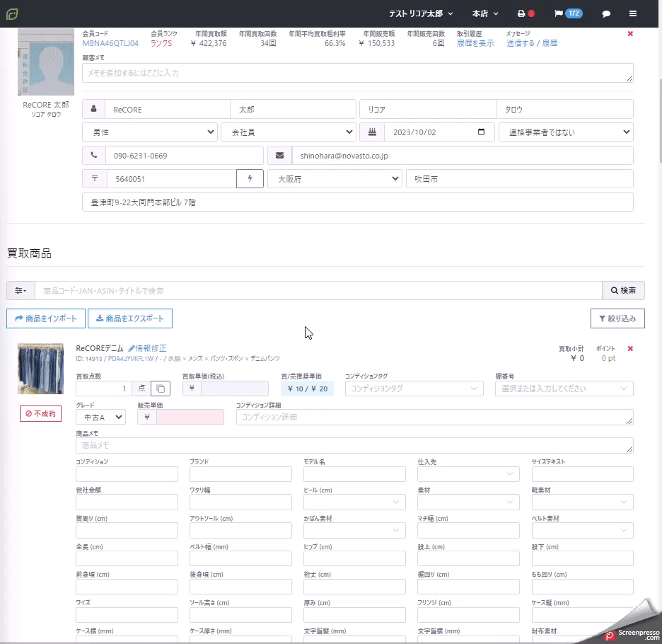Focus street address field 豊津町9-22

tap(358, 202)
